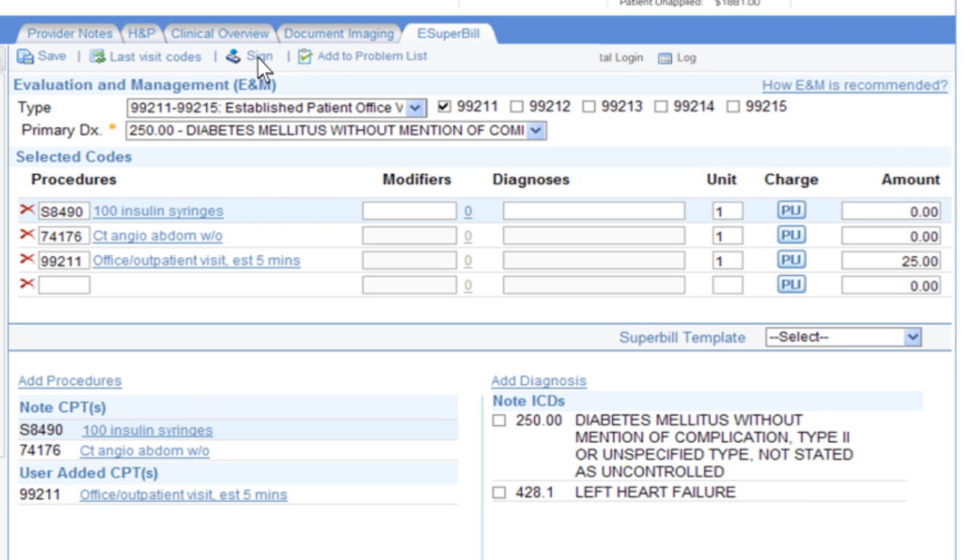Uncheck the 99211 E&M checkbox
The image size is (979, 560).
click(x=444, y=107)
